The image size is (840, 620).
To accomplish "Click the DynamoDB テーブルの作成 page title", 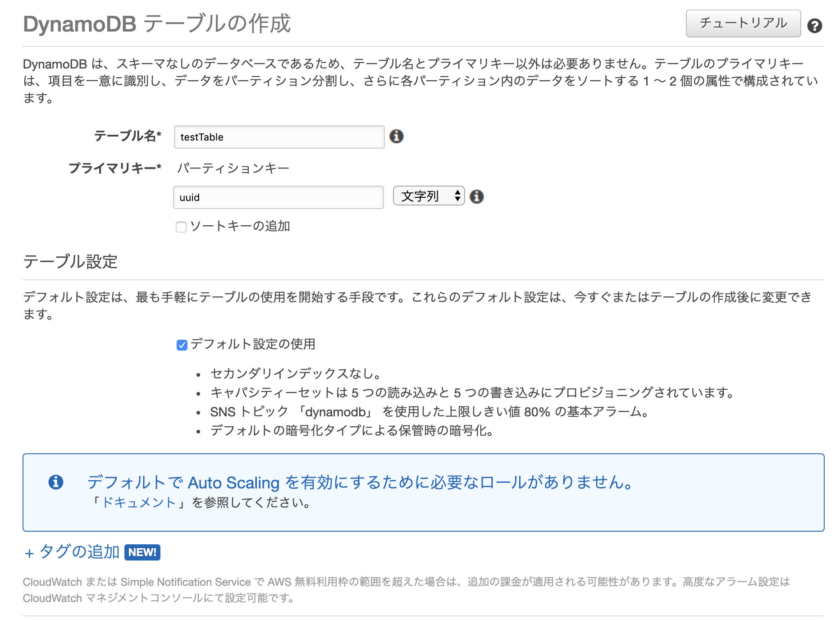I will click(x=157, y=24).
